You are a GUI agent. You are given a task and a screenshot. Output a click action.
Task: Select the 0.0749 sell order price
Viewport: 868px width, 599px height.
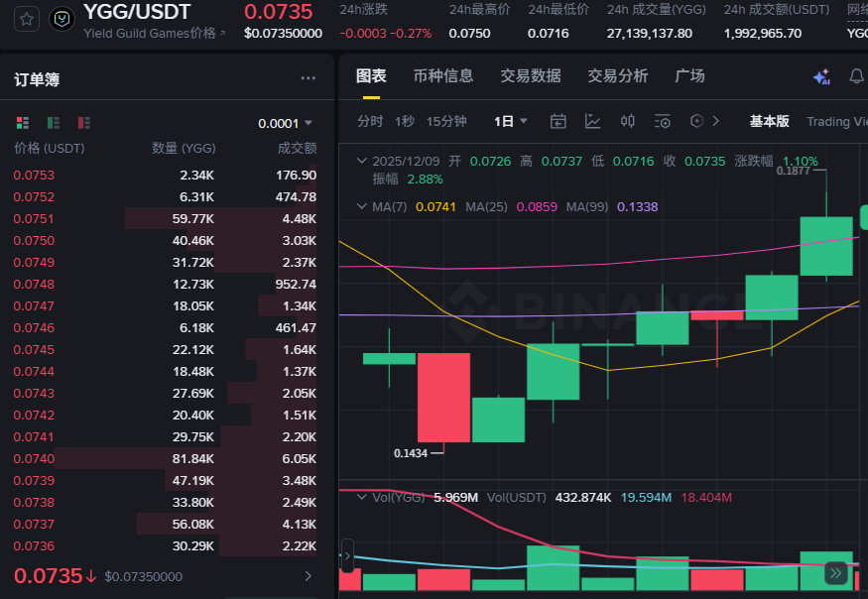34,263
